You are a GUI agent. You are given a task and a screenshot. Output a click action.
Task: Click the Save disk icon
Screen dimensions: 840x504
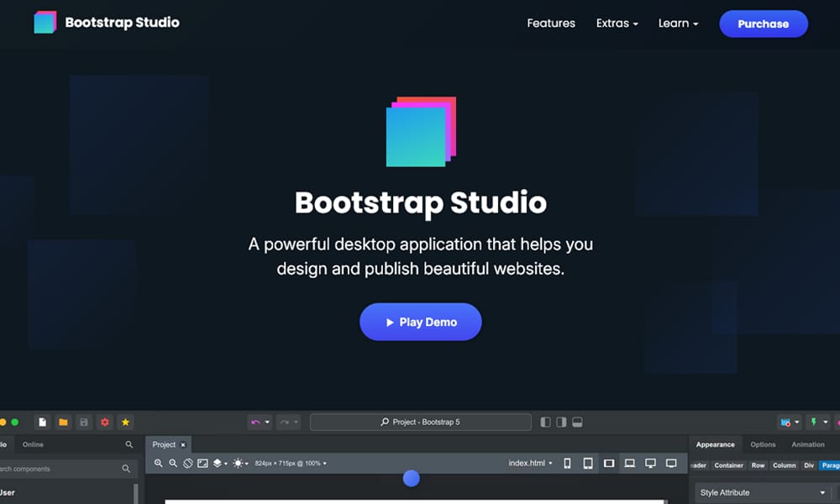(84, 422)
